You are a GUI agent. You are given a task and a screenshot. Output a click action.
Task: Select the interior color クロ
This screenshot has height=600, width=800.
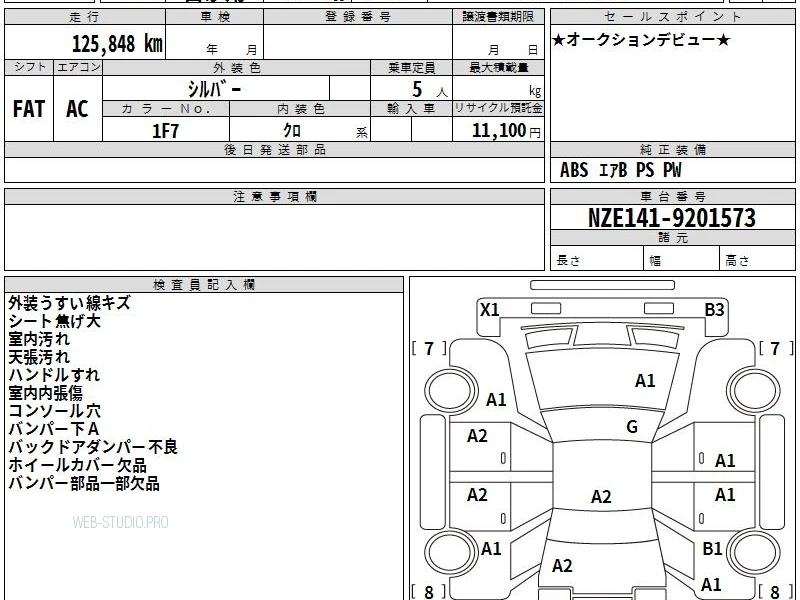[292, 131]
